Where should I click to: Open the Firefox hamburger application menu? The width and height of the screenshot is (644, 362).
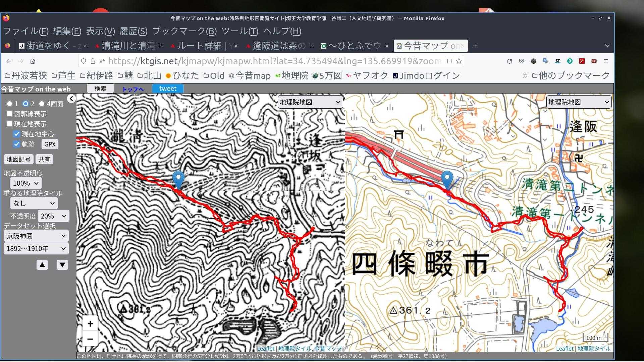coord(606,61)
